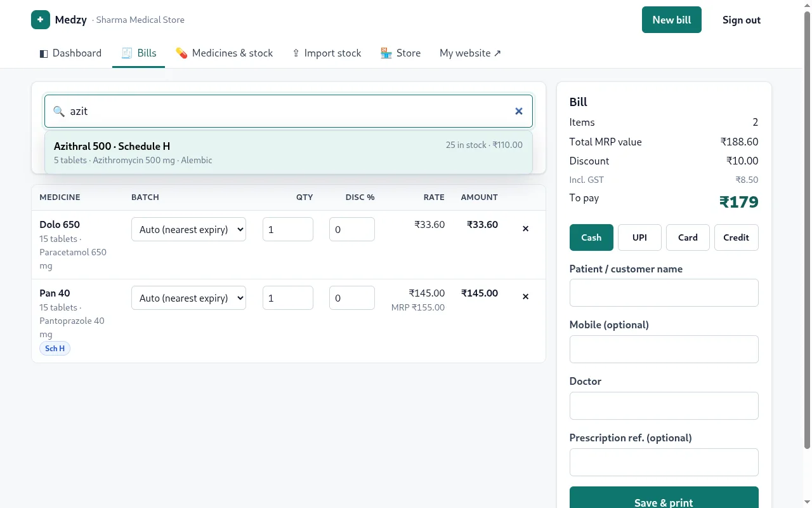Change discount percent for Dolo 650
The width and height of the screenshot is (812, 508).
pos(352,229)
